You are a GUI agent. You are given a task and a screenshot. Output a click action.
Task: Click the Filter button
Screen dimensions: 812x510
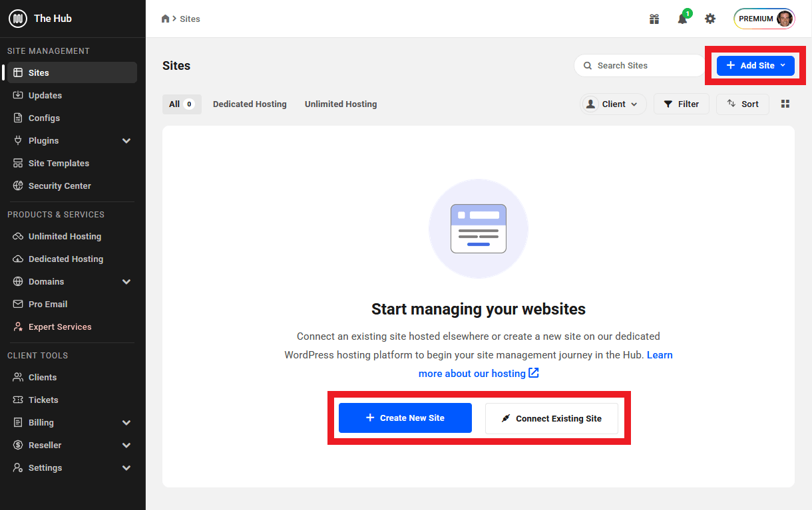click(x=681, y=104)
